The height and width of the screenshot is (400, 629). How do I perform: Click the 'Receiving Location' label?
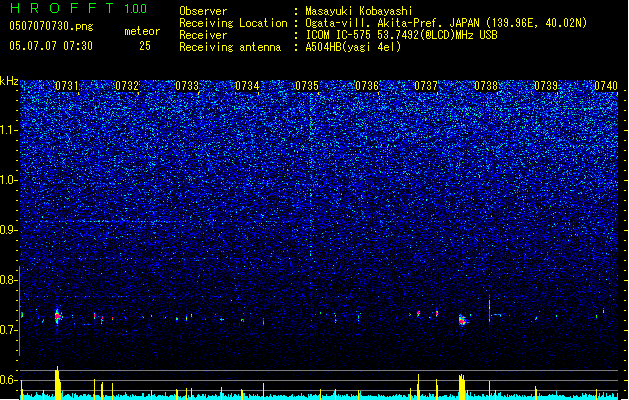click(x=233, y=23)
